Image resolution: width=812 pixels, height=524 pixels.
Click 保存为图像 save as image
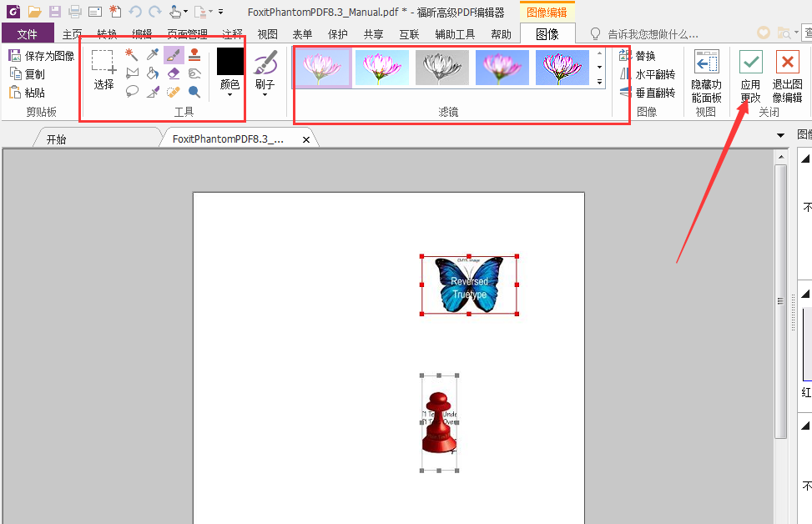click(x=43, y=55)
